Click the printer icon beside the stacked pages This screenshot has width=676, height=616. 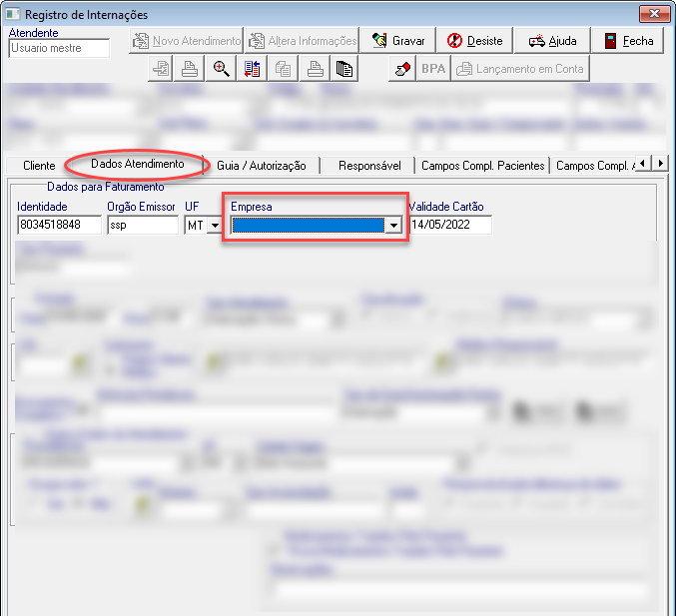coord(315,69)
